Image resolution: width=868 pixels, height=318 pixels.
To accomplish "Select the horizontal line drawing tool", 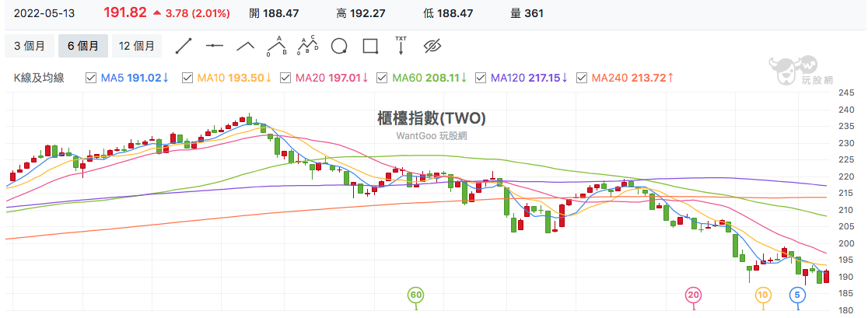I will [x=214, y=46].
